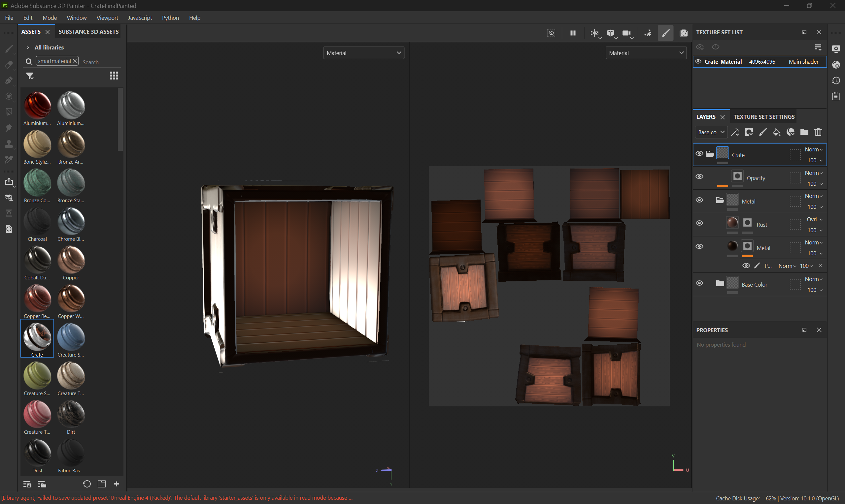Hide the Rust layer
Viewport: 845px width, 504px height.
coord(699,223)
